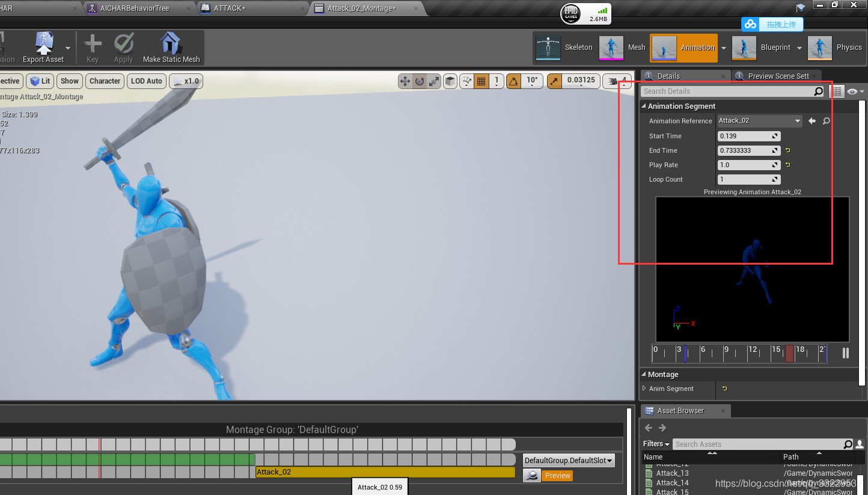Open playback speed x1.0 menu

click(x=185, y=81)
